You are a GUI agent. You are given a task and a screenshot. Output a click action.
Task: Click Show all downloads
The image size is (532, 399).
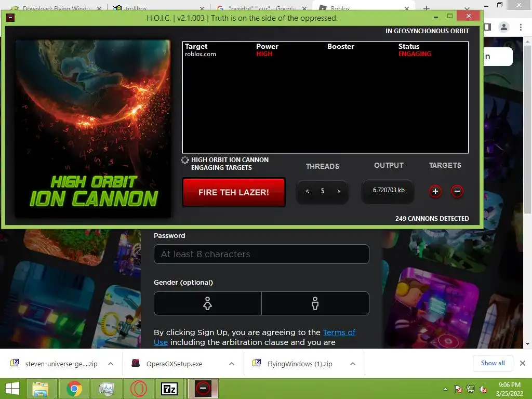493,363
